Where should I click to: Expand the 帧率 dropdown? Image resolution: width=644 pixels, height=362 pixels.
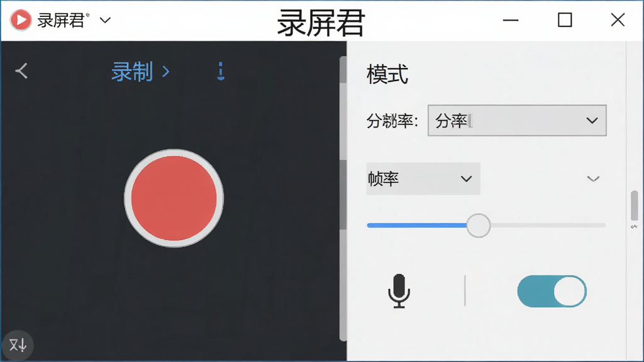(423, 178)
